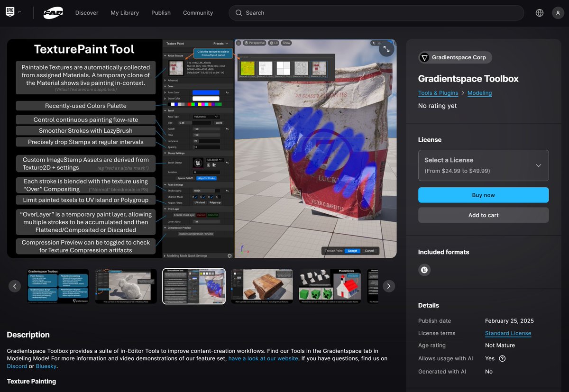Screen dimensions: 569x392
Task: Add Gradientspace Toolbox to cart
Action: click(x=483, y=215)
